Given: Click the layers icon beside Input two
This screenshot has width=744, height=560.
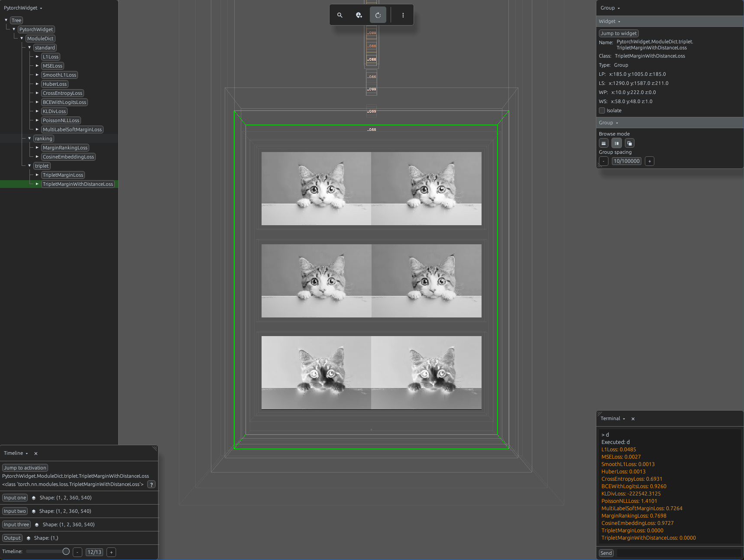Looking at the screenshot, I should click(33, 511).
